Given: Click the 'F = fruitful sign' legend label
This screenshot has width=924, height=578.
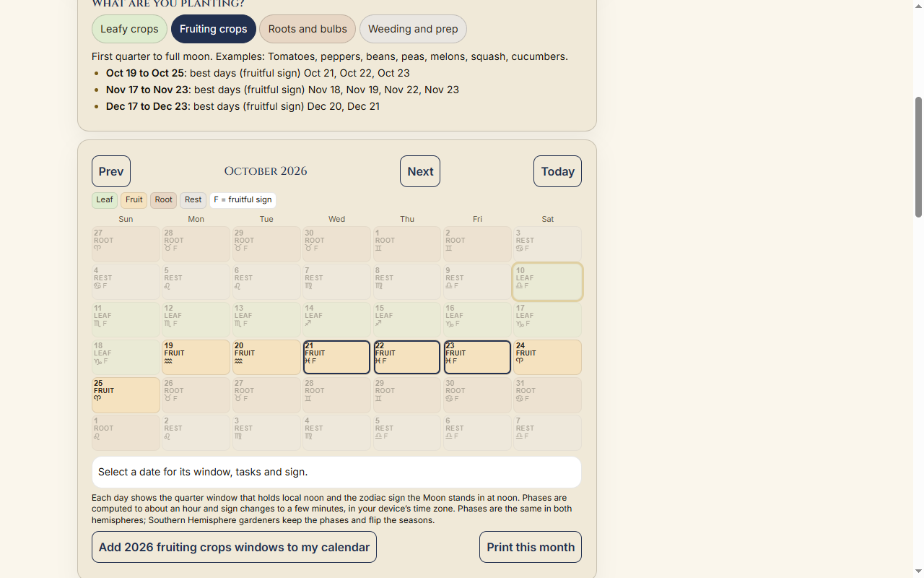Looking at the screenshot, I should tap(243, 200).
